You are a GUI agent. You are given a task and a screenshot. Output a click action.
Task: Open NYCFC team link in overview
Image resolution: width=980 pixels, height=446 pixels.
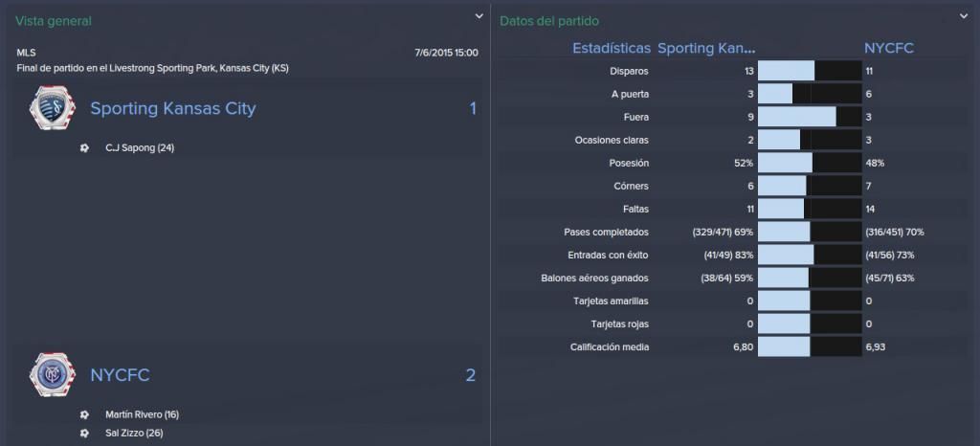(x=120, y=375)
